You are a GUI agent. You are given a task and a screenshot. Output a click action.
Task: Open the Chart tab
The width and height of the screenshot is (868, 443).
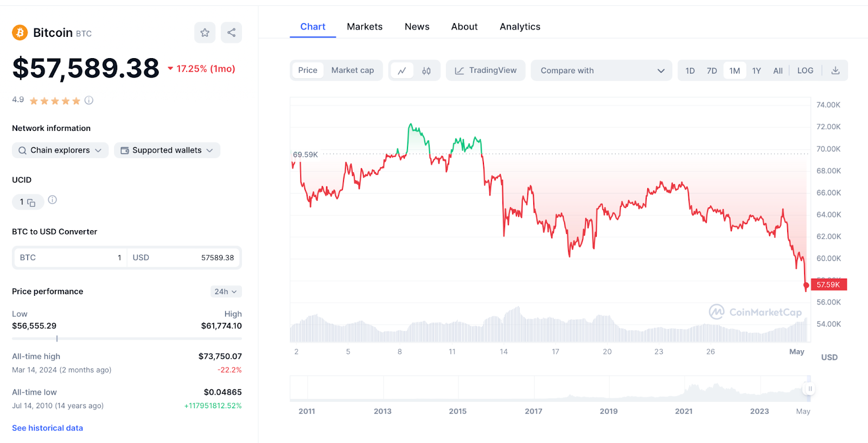tap(313, 27)
